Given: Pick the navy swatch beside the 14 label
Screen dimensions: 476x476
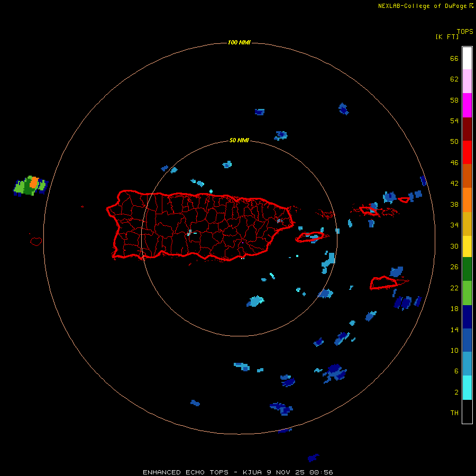Looking at the screenshot, I should [x=467, y=317].
